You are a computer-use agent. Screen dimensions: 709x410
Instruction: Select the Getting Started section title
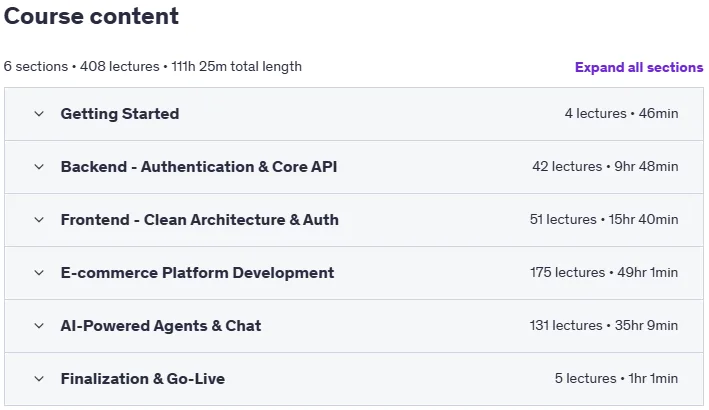(x=120, y=114)
